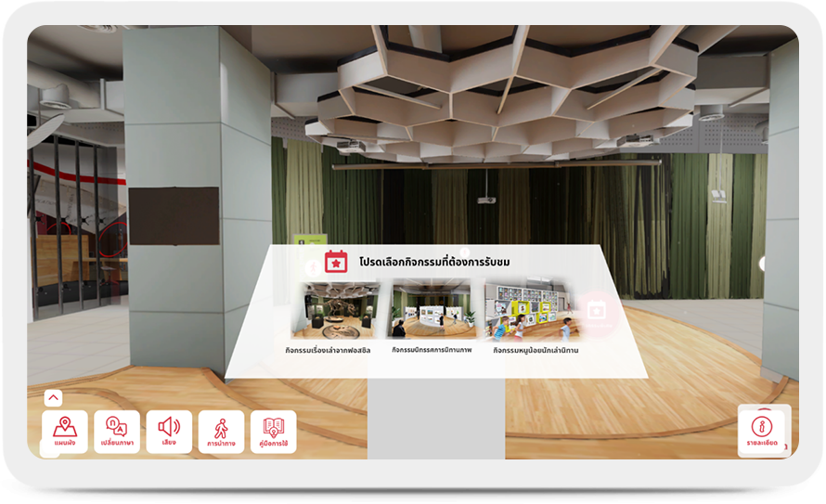Click the กิจกรรมเรื่องเล่าจากฟอสซิล label

pyautogui.click(x=334, y=350)
